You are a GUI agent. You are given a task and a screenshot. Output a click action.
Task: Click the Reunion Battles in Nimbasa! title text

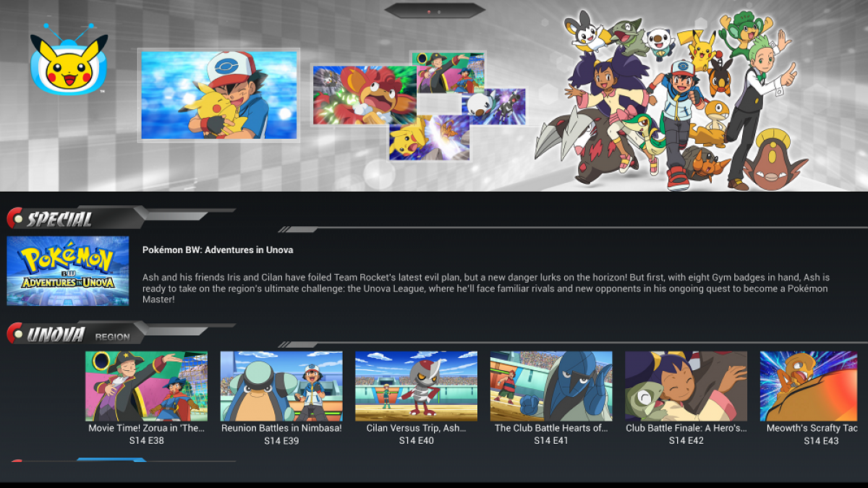coord(281,428)
